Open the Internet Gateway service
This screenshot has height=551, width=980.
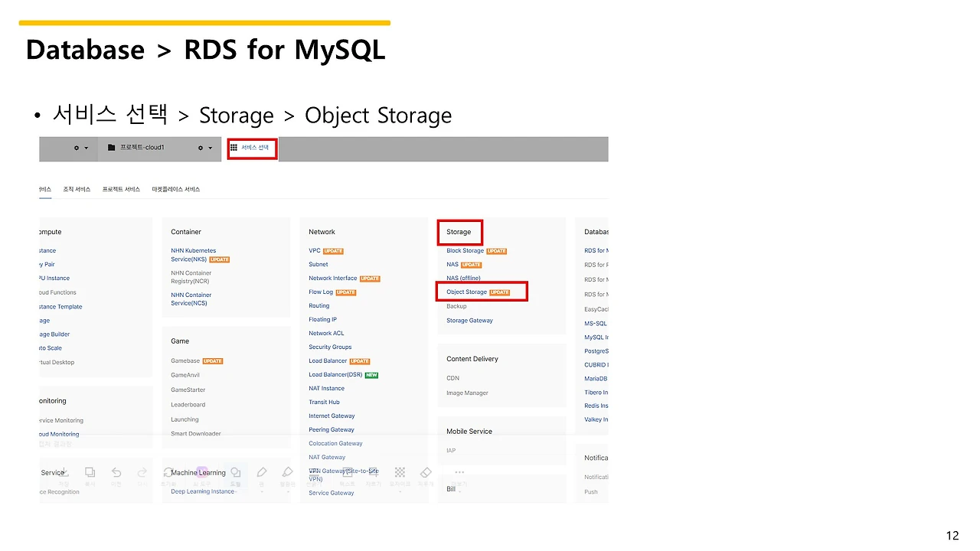[332, 416]
